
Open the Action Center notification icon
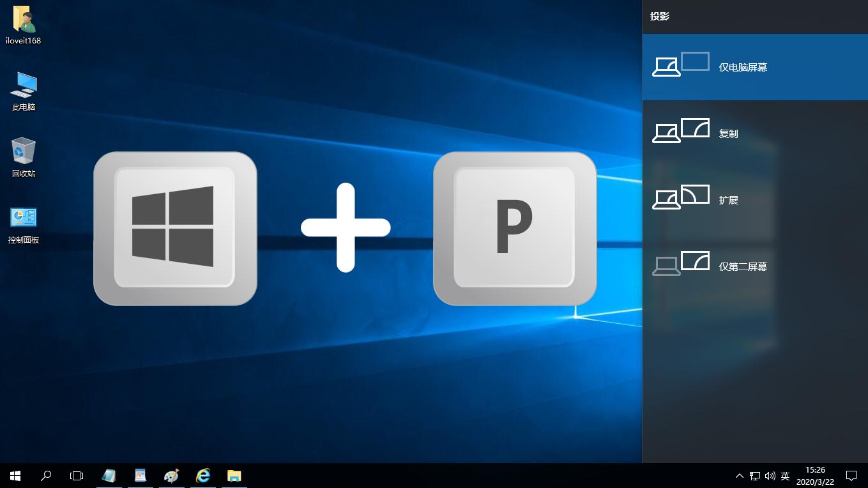pyautogui.click(x=852, y=475)
